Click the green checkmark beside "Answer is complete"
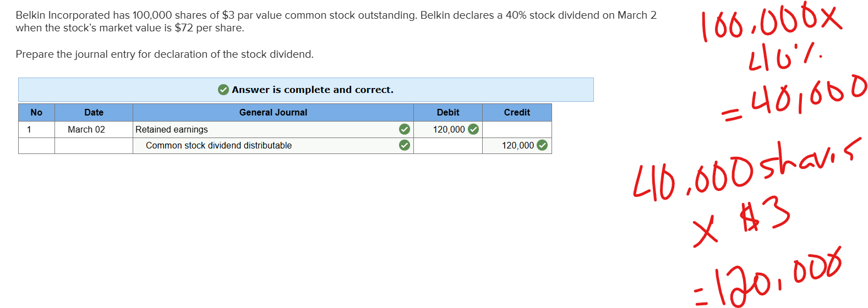The width and height of the screenshot is (868, 308). (x=223, y=90)
